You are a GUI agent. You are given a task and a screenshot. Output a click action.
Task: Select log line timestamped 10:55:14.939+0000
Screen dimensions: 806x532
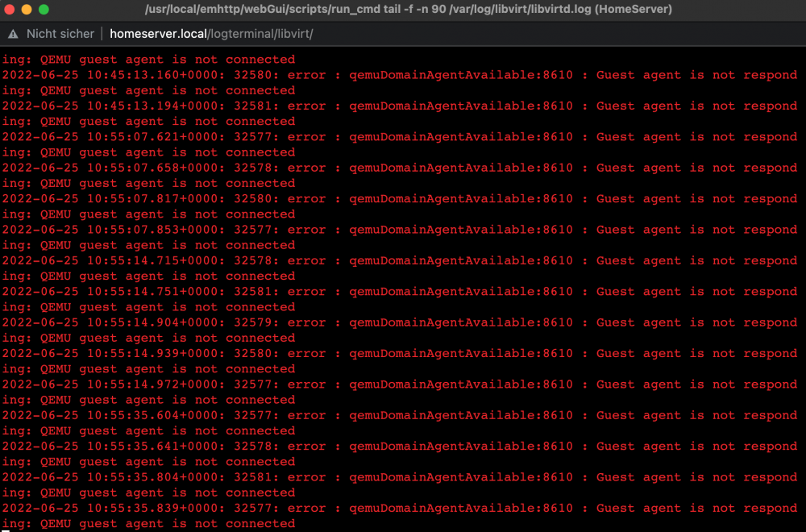pos(400,353)
